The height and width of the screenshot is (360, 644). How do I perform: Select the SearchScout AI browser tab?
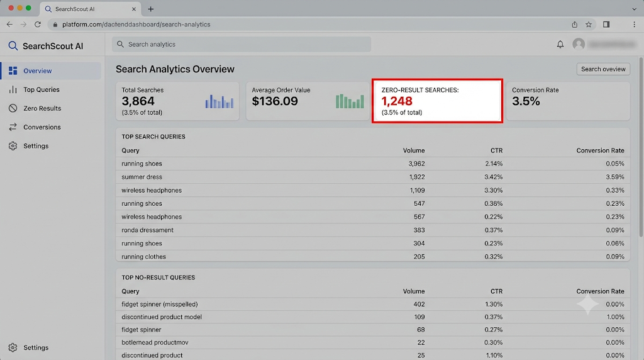point(91,9)
